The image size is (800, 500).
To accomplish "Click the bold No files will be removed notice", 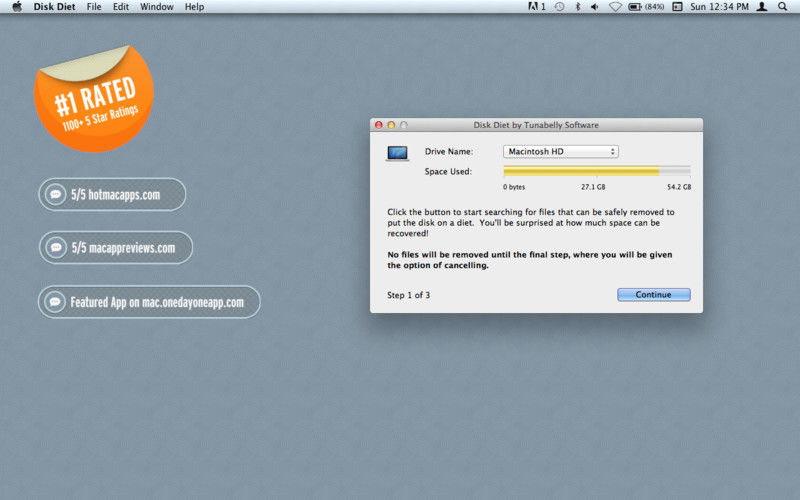I will point(530,260).
